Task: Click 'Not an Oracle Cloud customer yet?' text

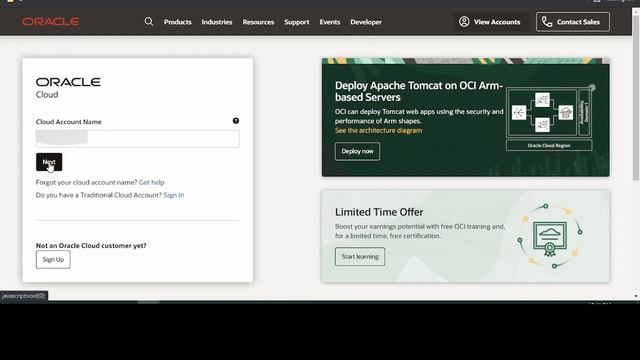Action: tap(91, 246)
